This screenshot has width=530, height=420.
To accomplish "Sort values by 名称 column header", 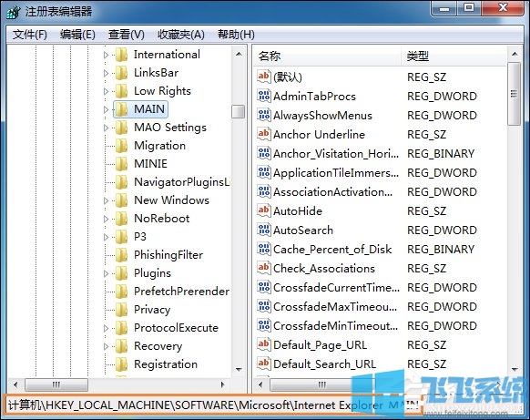I will [327, 56].
